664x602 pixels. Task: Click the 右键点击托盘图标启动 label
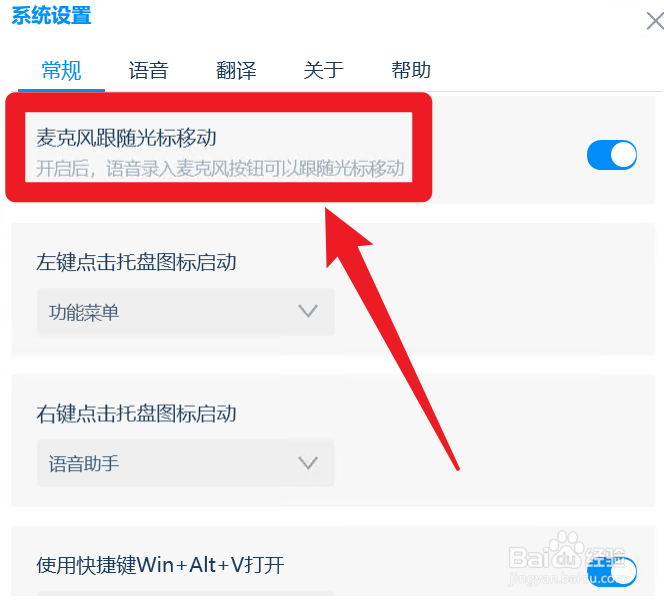[136, 414]
